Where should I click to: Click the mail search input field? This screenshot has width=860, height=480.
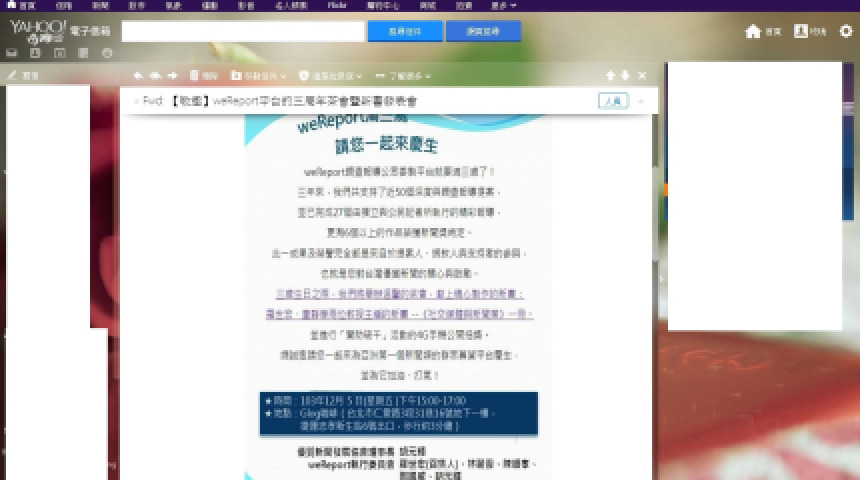coord(243,31)
